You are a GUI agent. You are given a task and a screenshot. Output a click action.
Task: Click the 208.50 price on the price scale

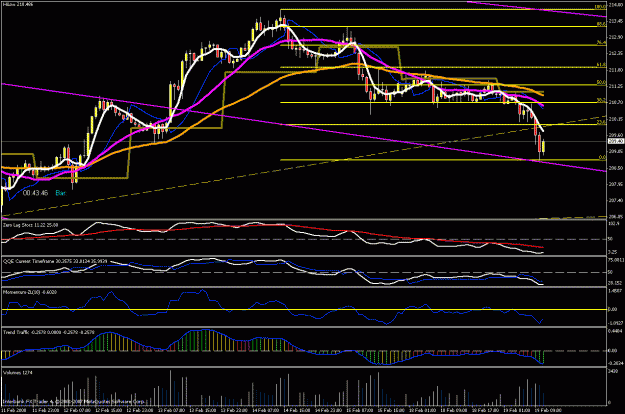(x=615, y=168)
